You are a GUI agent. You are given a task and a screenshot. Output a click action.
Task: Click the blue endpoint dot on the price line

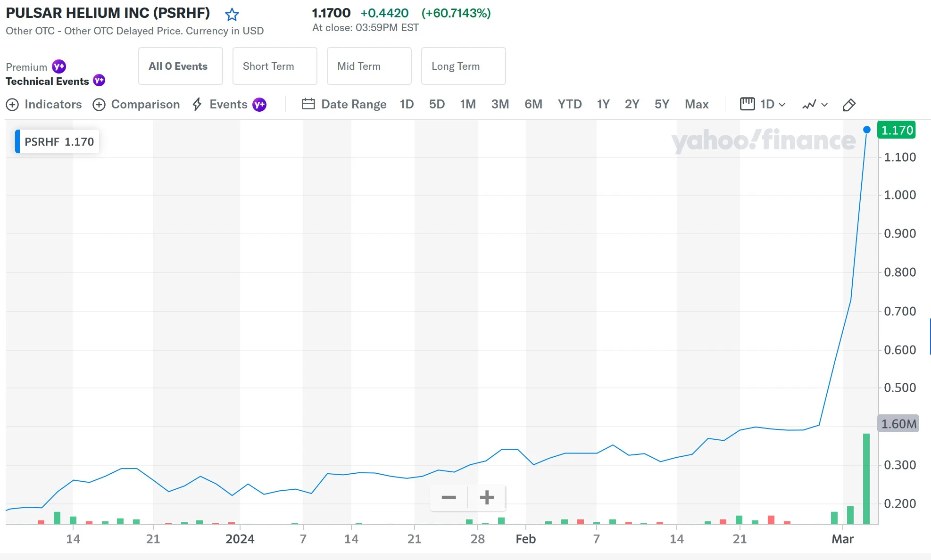point(866,130)
